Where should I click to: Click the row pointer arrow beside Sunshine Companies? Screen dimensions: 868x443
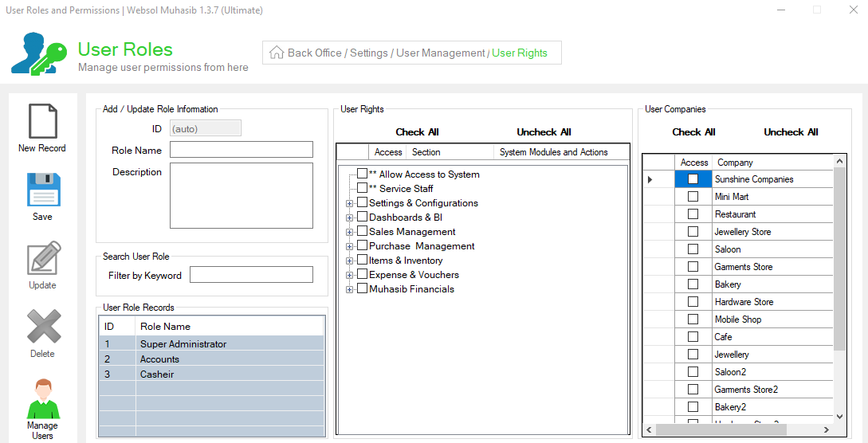[x=650, y=179]
